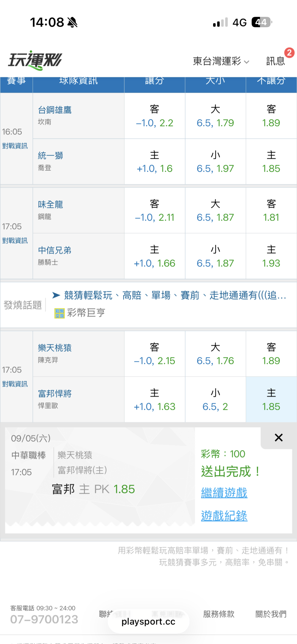Close the bet confirmation slip
The image size is (297, 644).
tap(279, 437)
